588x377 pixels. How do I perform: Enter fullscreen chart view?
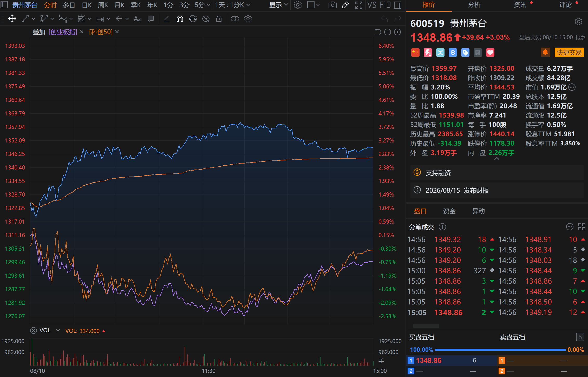coord(359,5)
